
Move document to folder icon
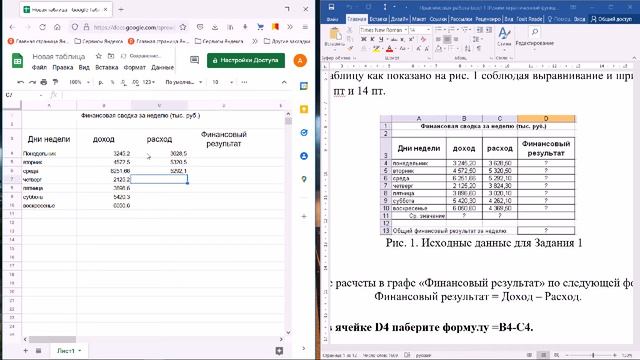click(111, 56)
